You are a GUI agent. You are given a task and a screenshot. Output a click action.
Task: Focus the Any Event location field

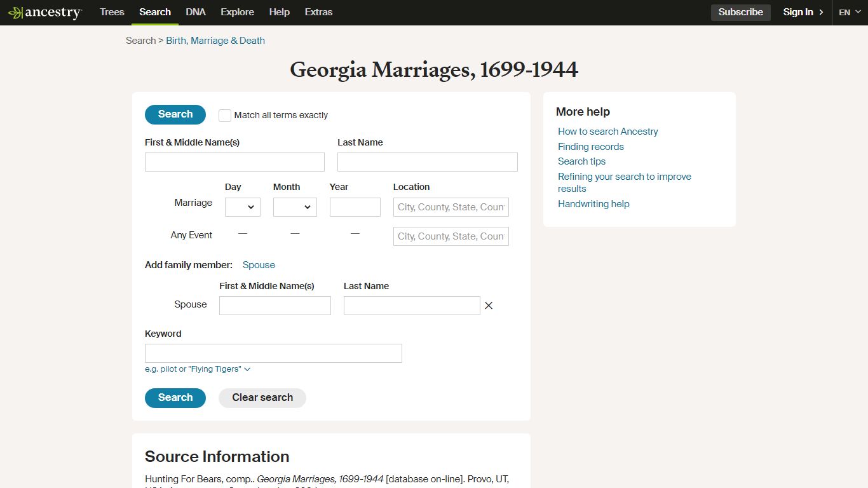point(451,236)
